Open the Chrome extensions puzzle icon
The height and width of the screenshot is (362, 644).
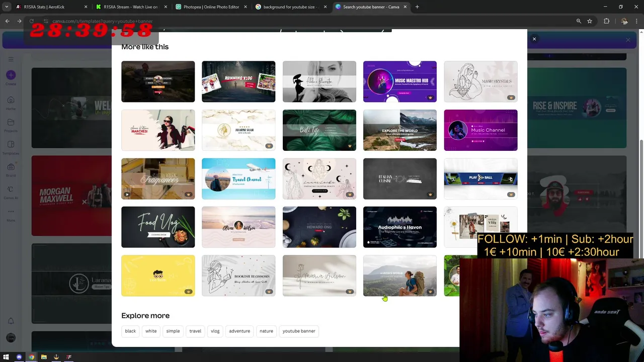(607, 21)
